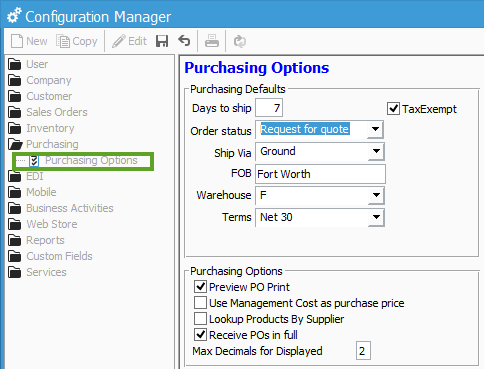Click the Sales Orders folder icon

click(14, 112)
